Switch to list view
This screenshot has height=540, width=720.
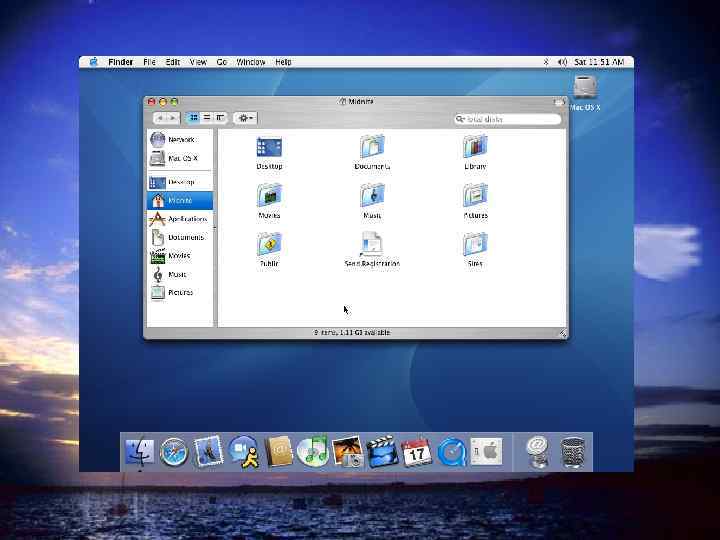[207, 118]
